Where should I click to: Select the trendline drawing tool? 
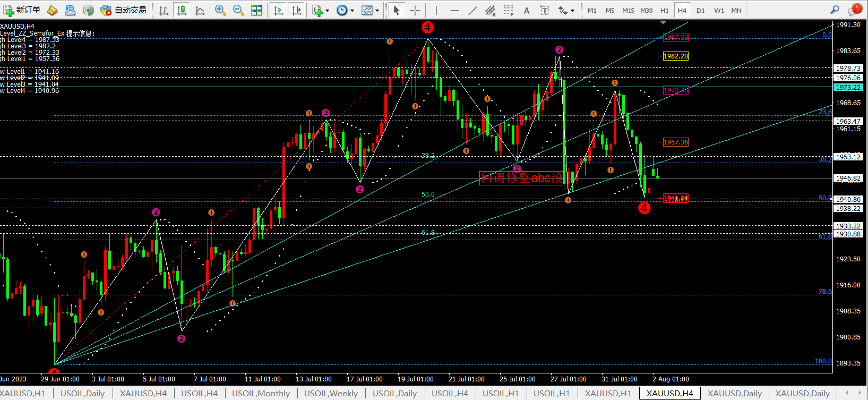point(472,10)
